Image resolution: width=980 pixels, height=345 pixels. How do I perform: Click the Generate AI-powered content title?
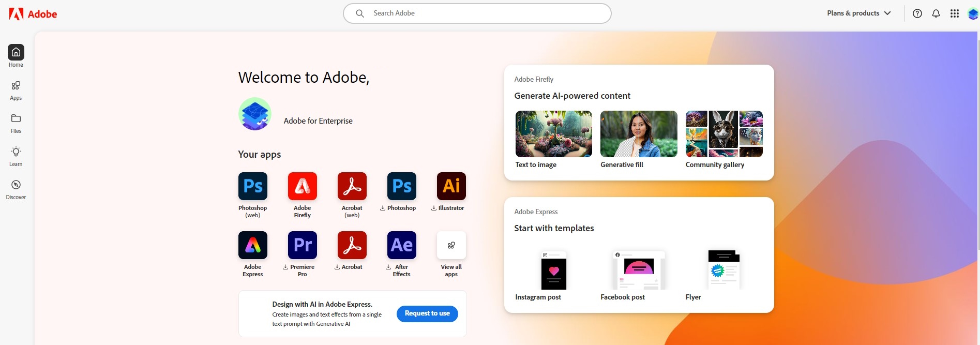(x=572, y=96)
